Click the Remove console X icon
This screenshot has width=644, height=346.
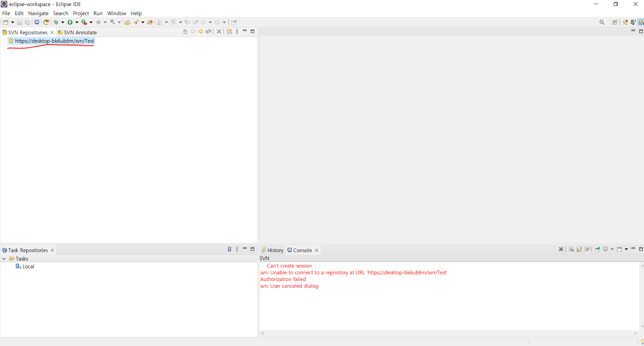561,249
